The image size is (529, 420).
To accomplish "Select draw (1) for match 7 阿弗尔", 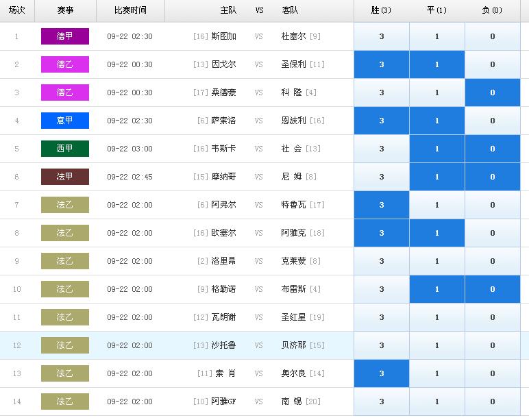I will 437,205.
